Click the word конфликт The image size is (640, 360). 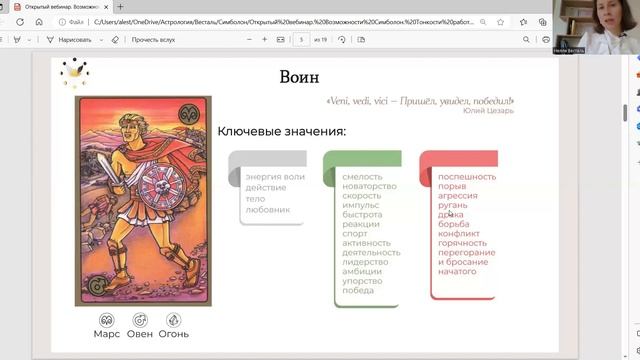tap(459, 233)
